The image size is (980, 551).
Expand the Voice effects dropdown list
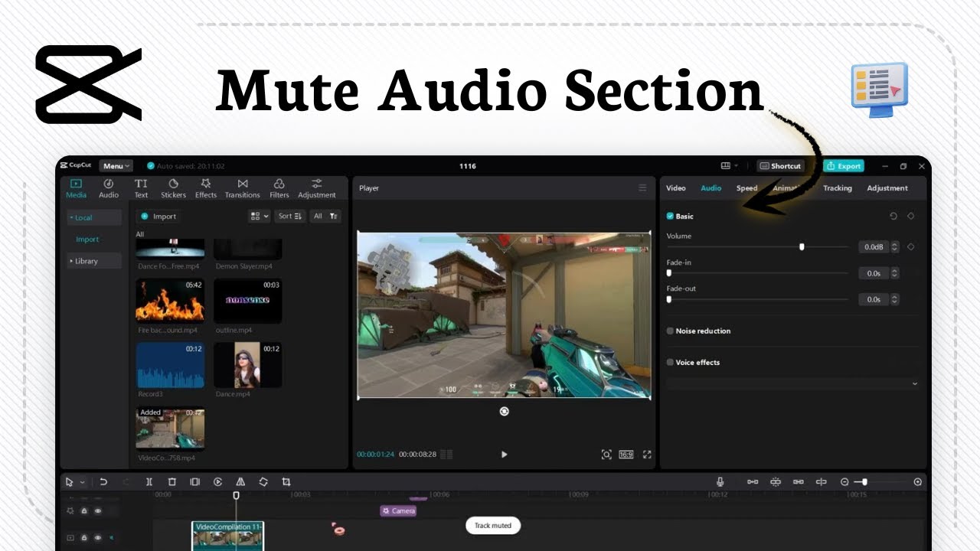(914, 383)
